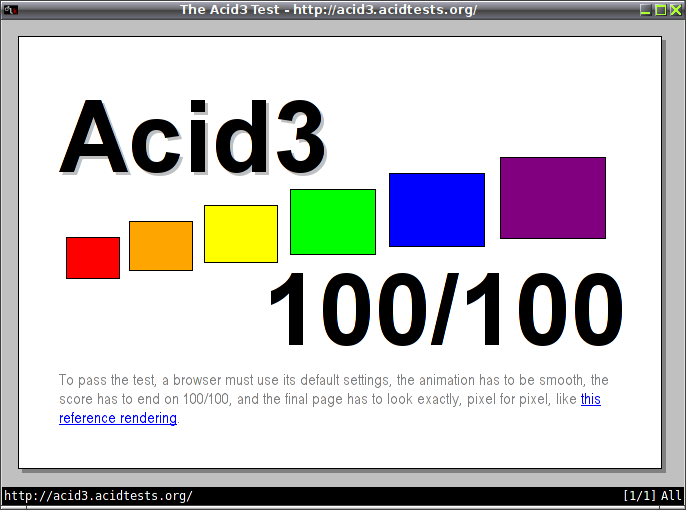Click the blue colored box

pyautogui.click(x=437, y=210)
